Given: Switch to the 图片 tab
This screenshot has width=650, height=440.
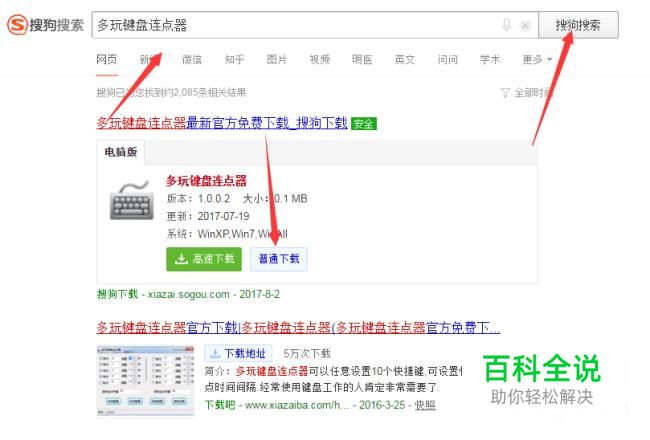Looking at the screenshot, I should 277,59.
